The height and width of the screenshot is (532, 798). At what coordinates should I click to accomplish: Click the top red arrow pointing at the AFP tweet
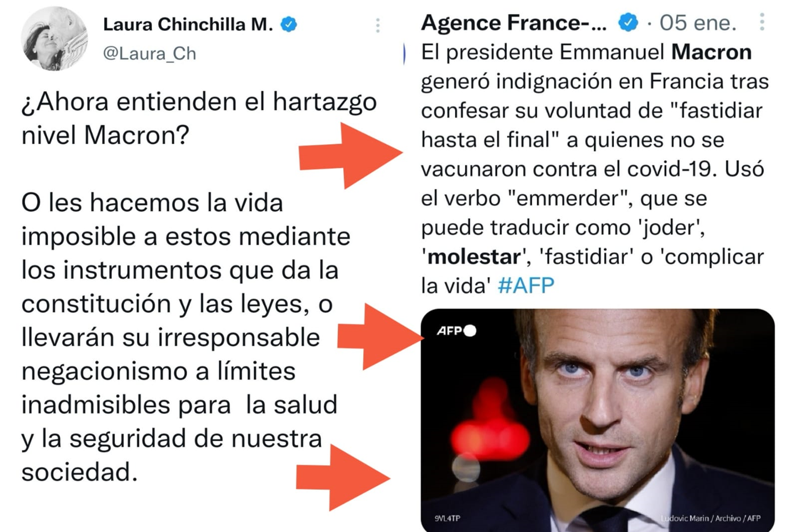click(x=351, y=155)
